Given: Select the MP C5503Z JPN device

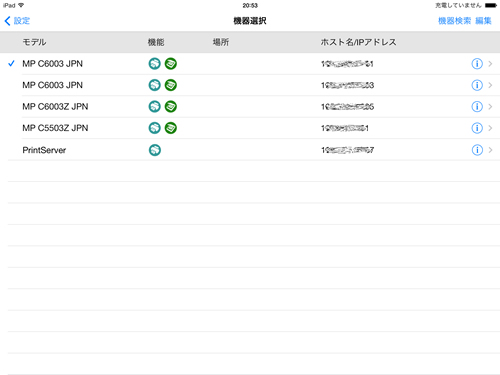Looking at the screenshot, I should [250, 128].
